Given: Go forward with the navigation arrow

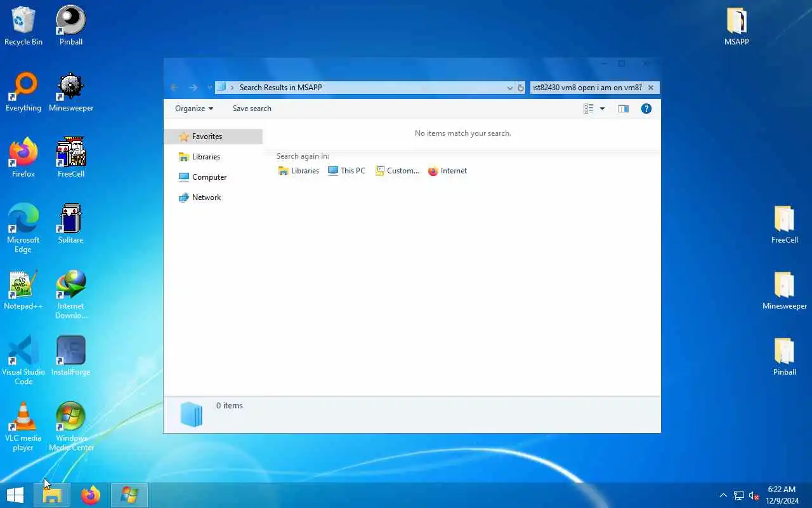Looking at the screenshot, I should 193,88.
